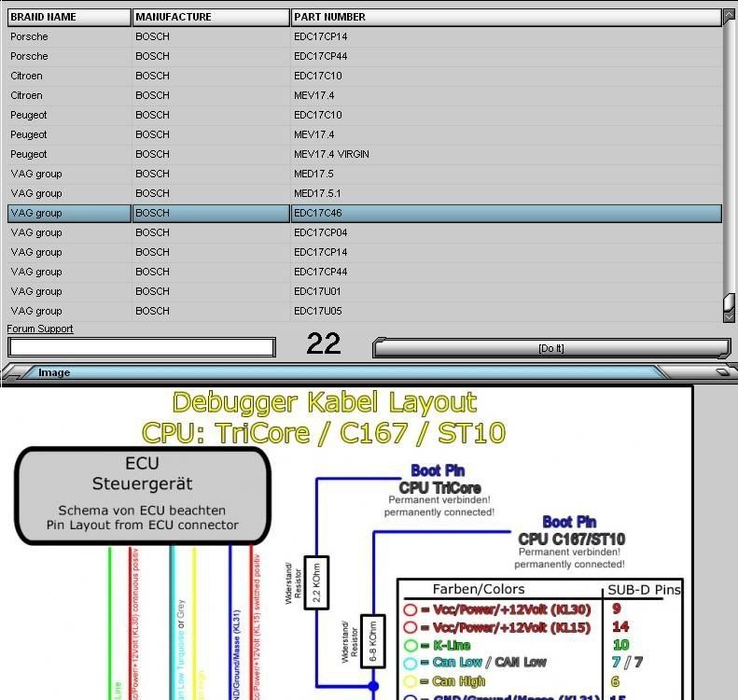
Task: Click the list vertical scrollbar thumb
Action: (x=729, y=301)
